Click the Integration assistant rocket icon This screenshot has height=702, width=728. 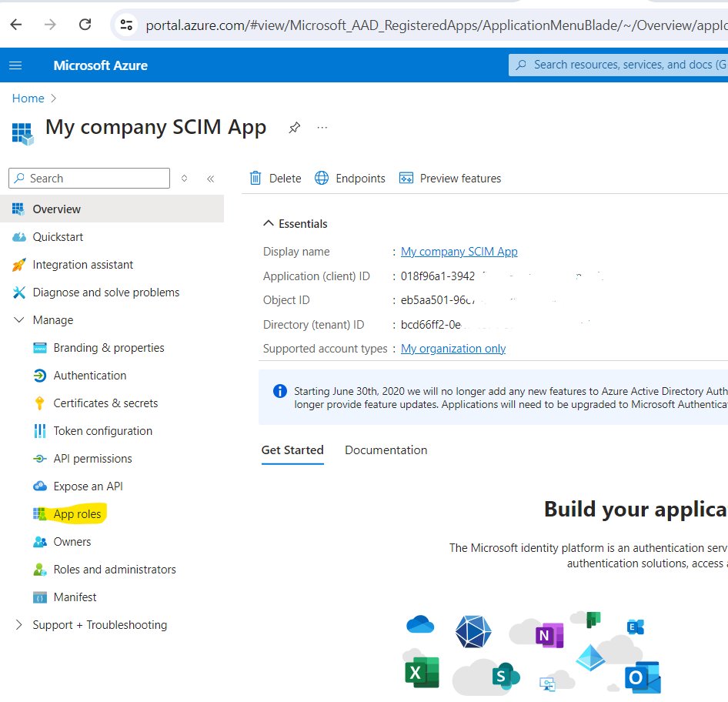point(19,265)
